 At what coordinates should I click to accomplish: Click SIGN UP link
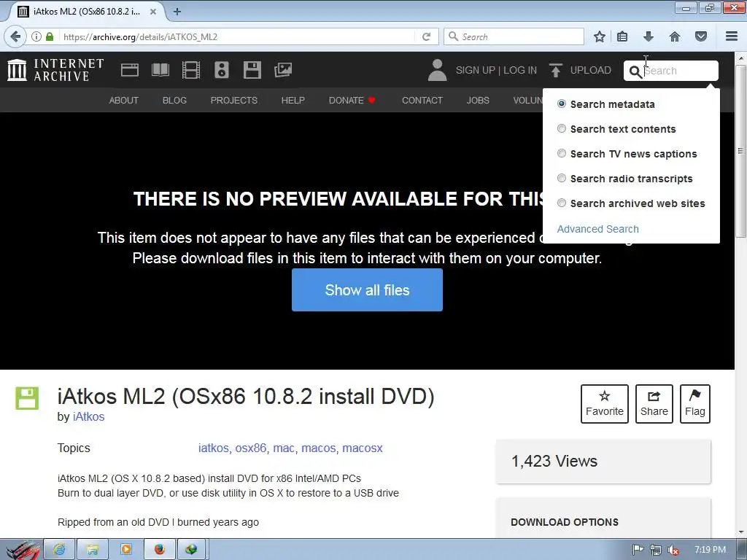[x=476, y=70]
